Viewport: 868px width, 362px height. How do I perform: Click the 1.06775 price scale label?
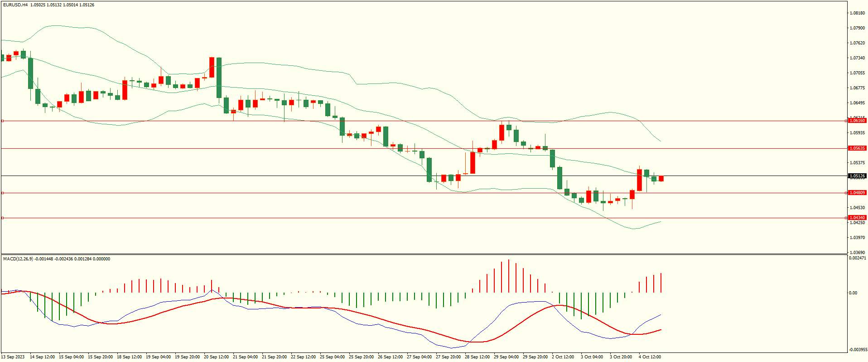pos(857,88)
